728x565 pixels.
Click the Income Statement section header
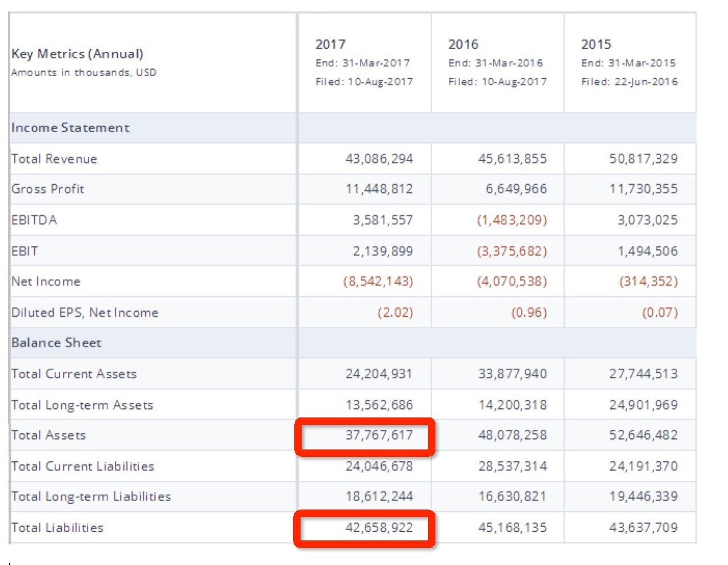click(70, 128)
